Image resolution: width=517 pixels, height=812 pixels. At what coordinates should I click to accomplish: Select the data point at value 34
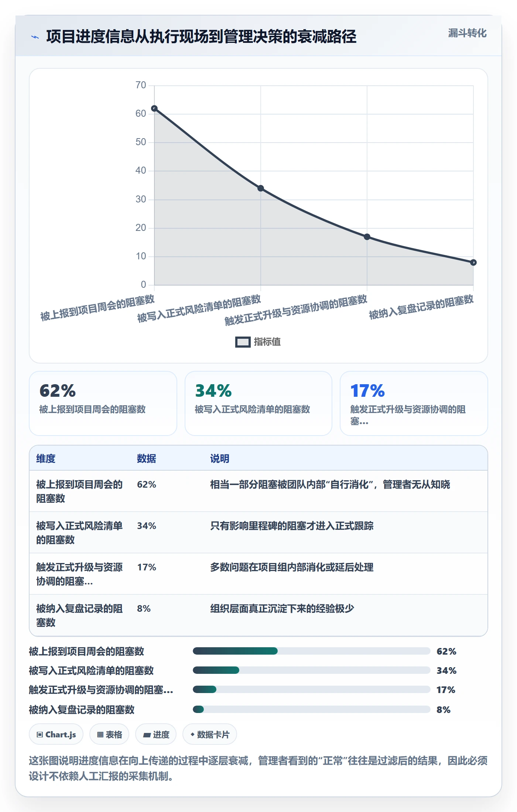point(261,188)
